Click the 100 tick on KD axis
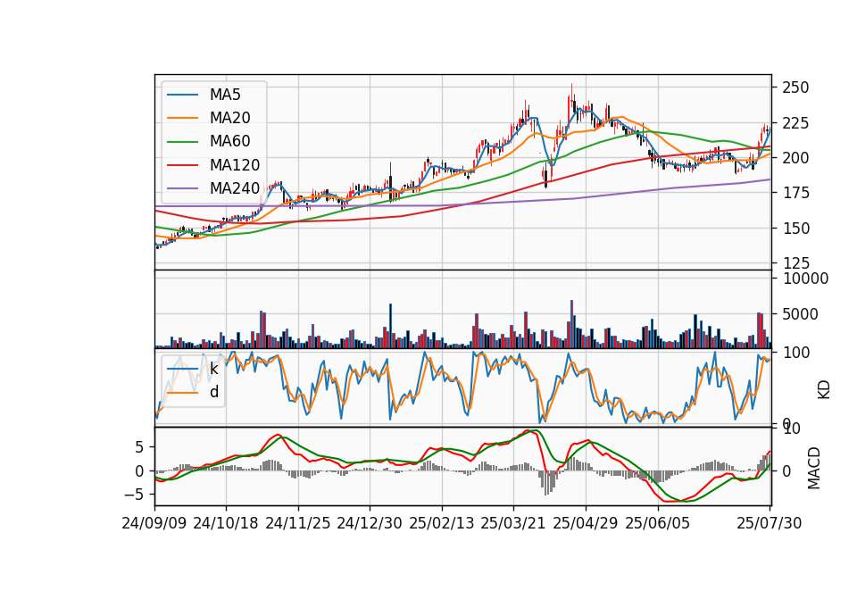Image resolution: width=857 pixels, height=616 pixels. pyautogui.click(x=796, y=353)
